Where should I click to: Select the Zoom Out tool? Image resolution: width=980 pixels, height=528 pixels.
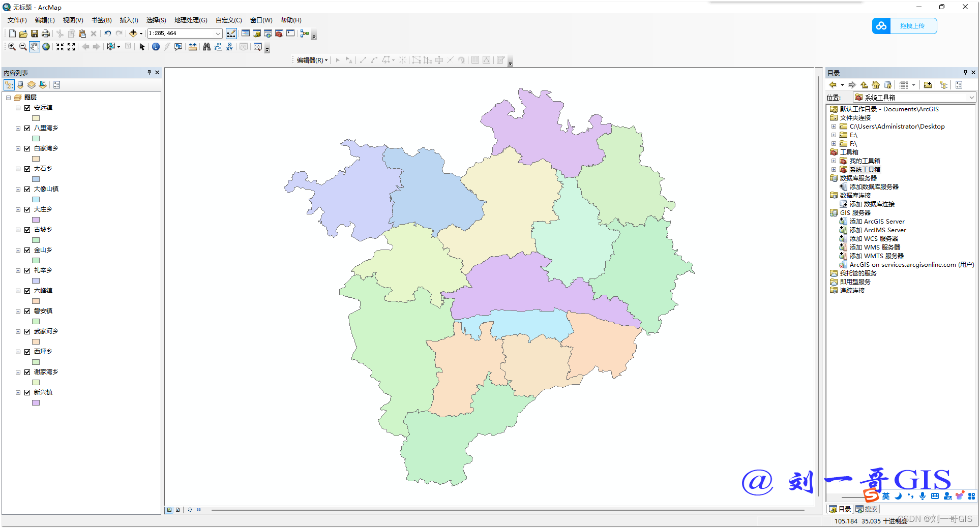(23, 47)
